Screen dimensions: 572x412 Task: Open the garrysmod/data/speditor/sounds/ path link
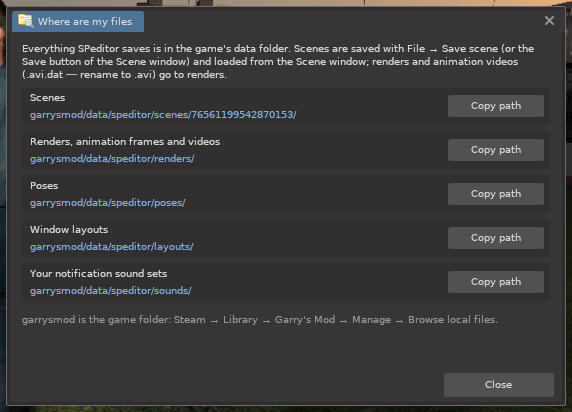[x=111, y=291]
